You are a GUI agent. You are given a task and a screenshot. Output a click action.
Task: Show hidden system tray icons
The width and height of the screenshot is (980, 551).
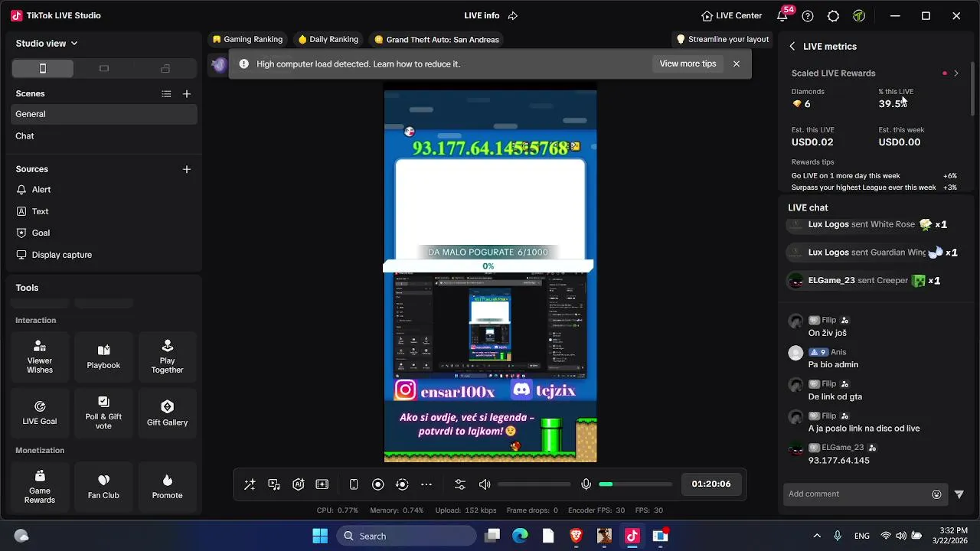(x=817, y=536)
